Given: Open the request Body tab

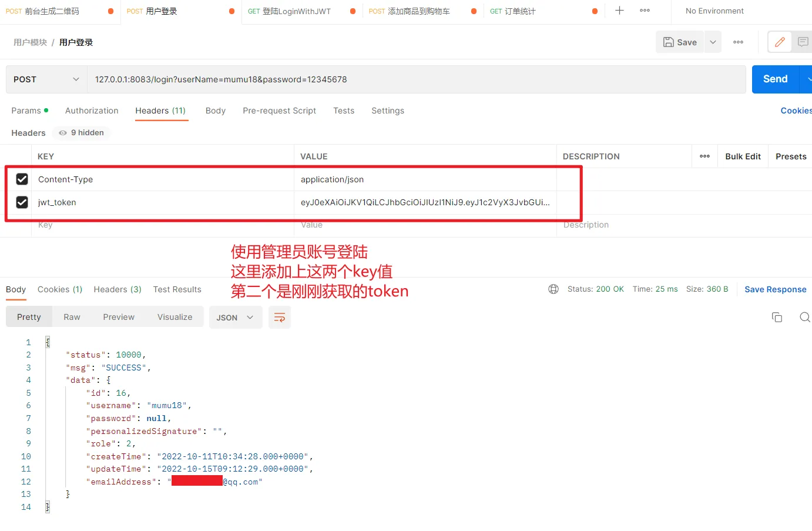Looking at the screenshot, I should (216, 111).
